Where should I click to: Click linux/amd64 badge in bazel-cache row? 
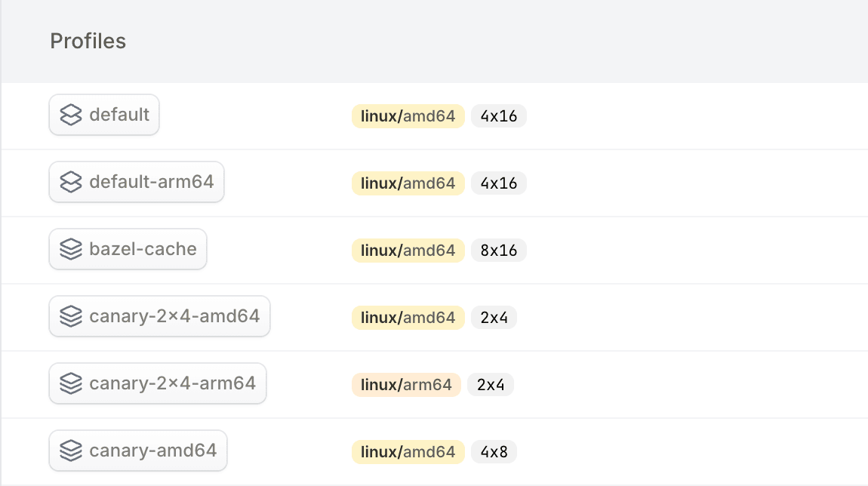(408, 251)
